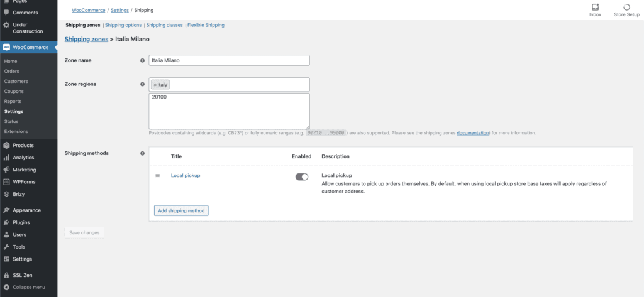Click the Brizy icon

(x=6, y=194)
